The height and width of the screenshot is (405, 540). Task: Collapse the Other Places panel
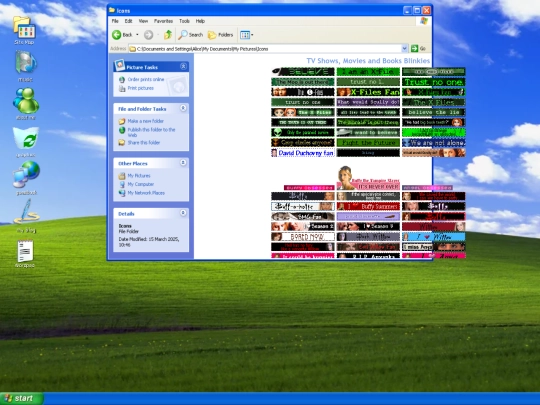pyautogui.click(x=183, y=163)
